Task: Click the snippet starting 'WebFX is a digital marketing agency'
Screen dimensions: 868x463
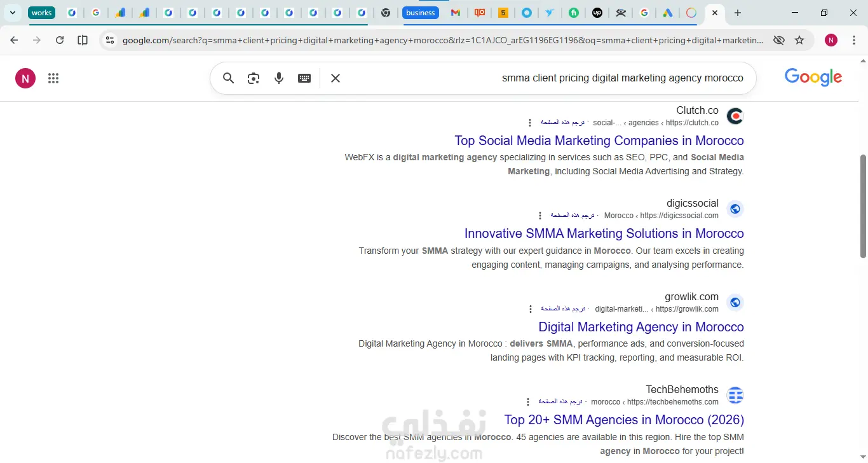Action: 545,164
